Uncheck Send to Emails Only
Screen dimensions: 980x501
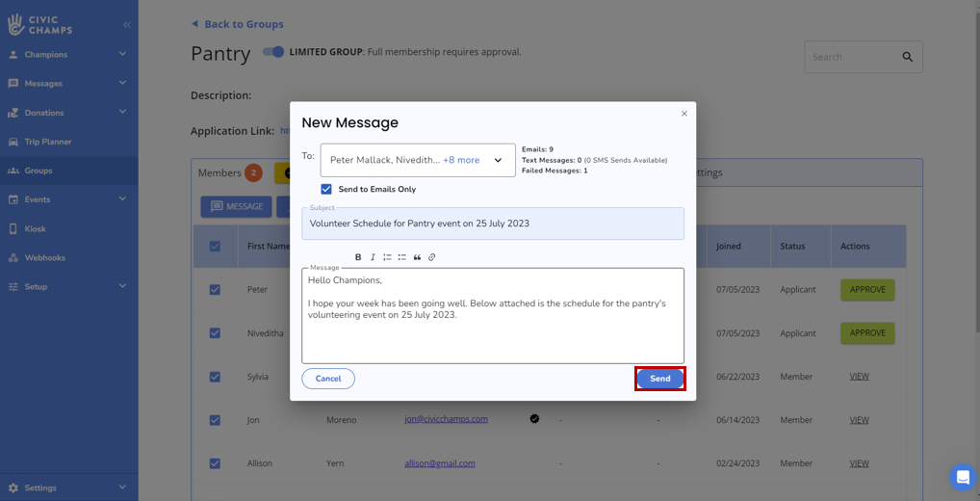point(326,189)
